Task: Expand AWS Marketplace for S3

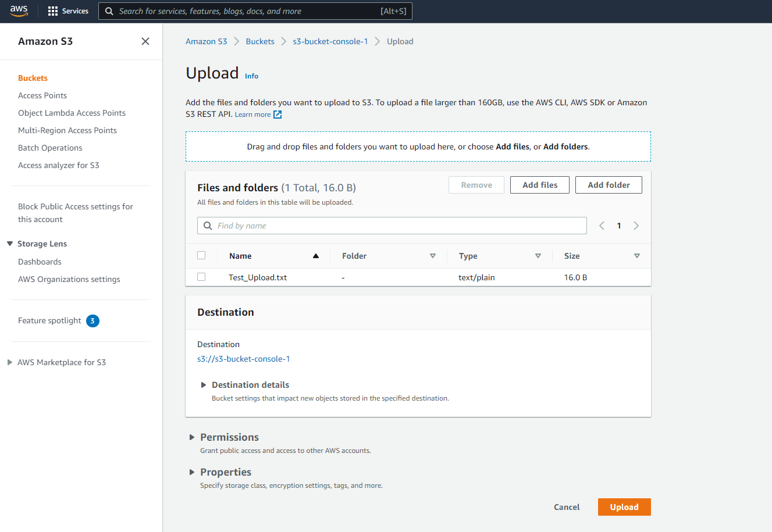Action: pos(9,362)
